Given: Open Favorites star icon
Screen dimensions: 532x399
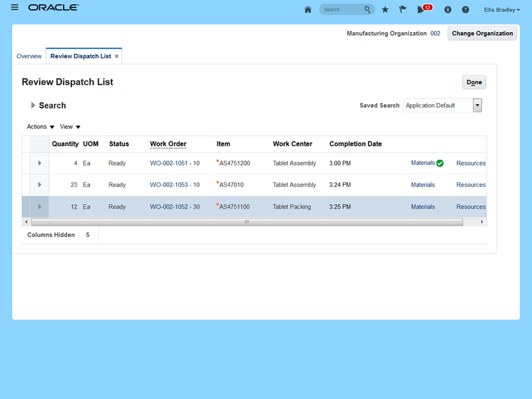Looking at the screenshot, I should pos(385,9).
